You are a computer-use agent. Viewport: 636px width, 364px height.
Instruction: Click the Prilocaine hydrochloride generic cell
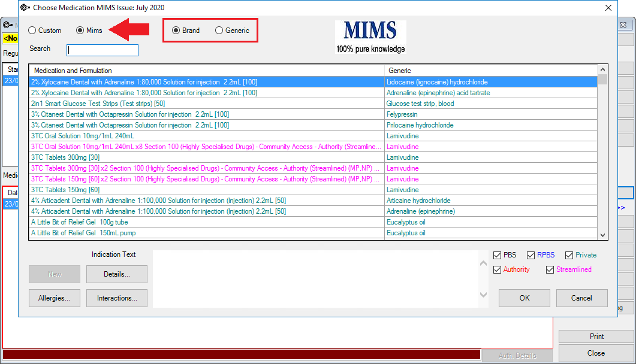click(x=491, y=125)
